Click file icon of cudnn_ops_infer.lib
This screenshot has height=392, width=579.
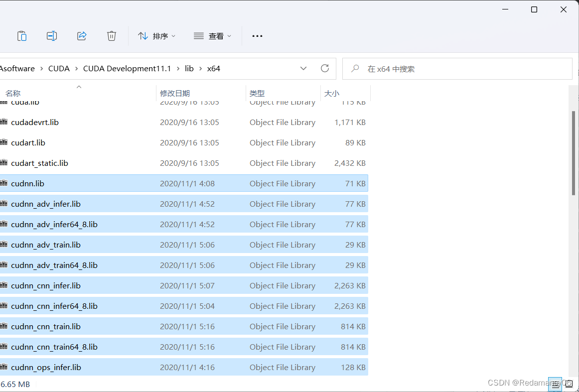3,367
